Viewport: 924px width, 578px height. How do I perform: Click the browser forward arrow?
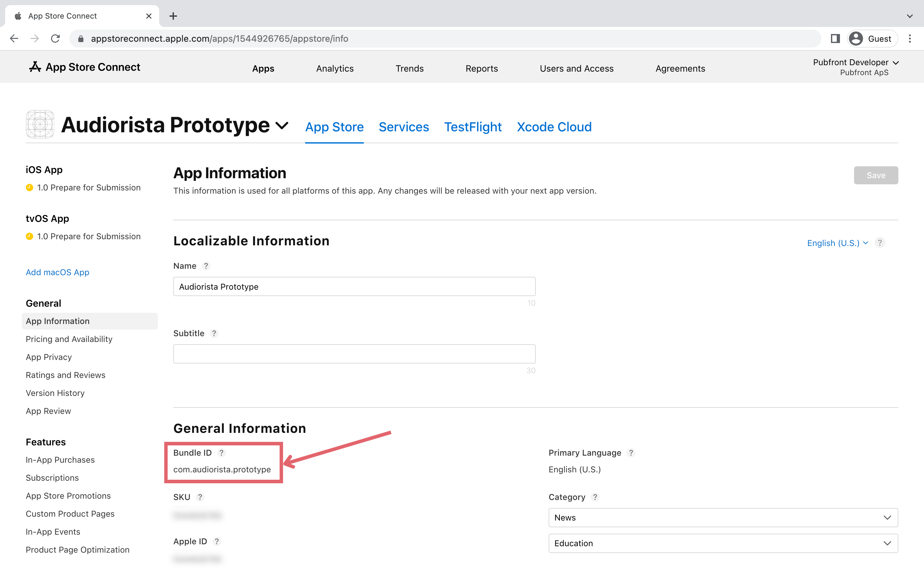[x=35, y=39]
